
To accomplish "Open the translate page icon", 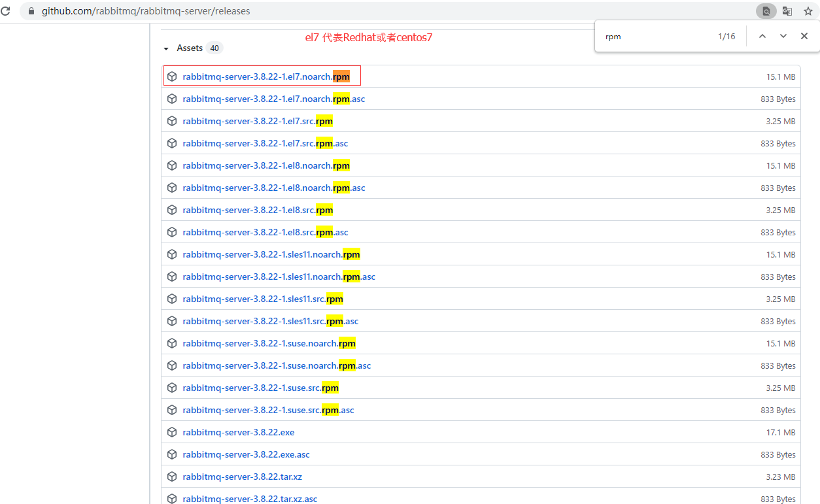I will [787, 11].
